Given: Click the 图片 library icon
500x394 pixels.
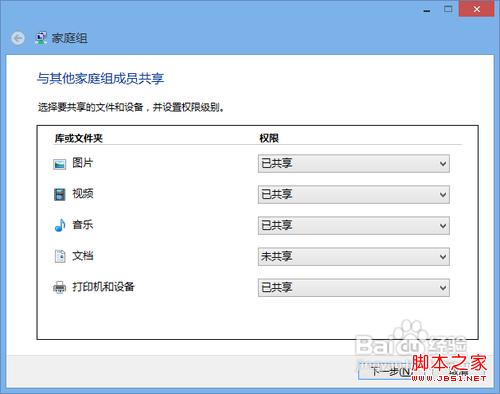Looking at the screenshot, I should click(60, 164).
